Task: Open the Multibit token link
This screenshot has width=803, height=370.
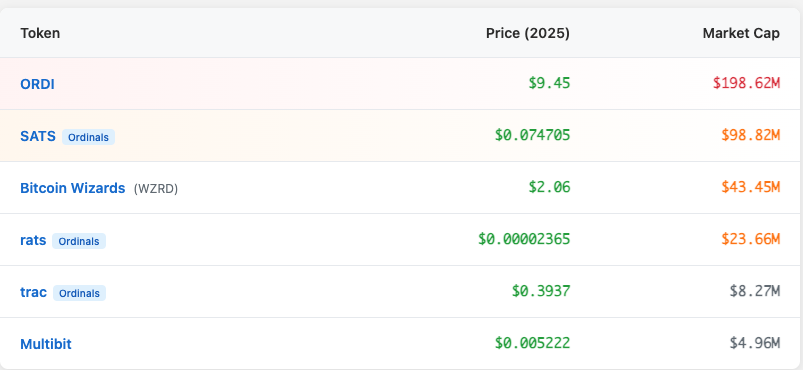Action: coord(46,344)
